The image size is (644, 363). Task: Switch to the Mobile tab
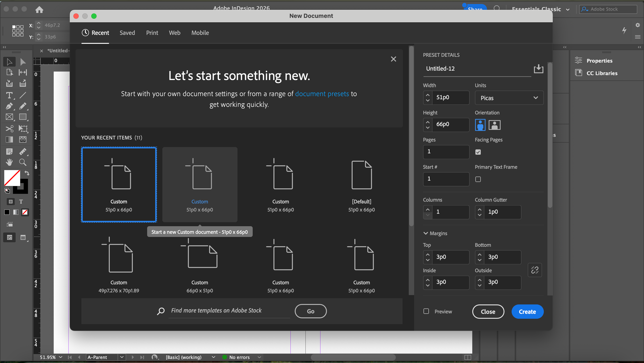tap(200, 33)
